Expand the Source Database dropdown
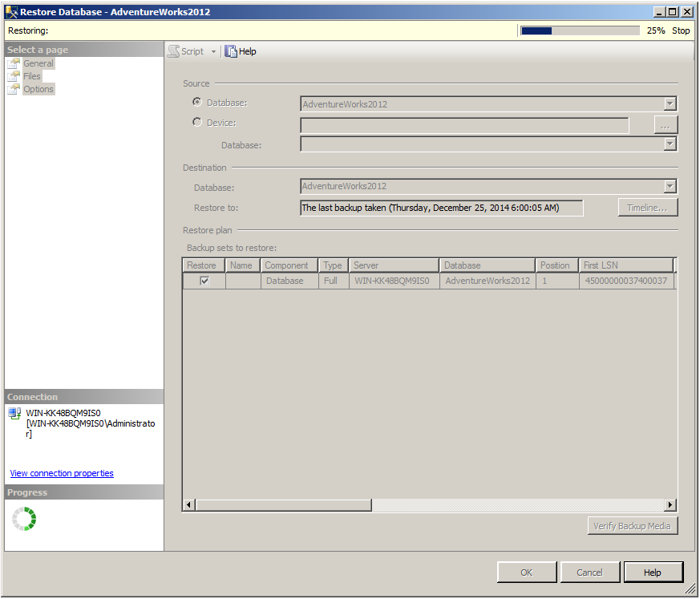 pos(670,104)
